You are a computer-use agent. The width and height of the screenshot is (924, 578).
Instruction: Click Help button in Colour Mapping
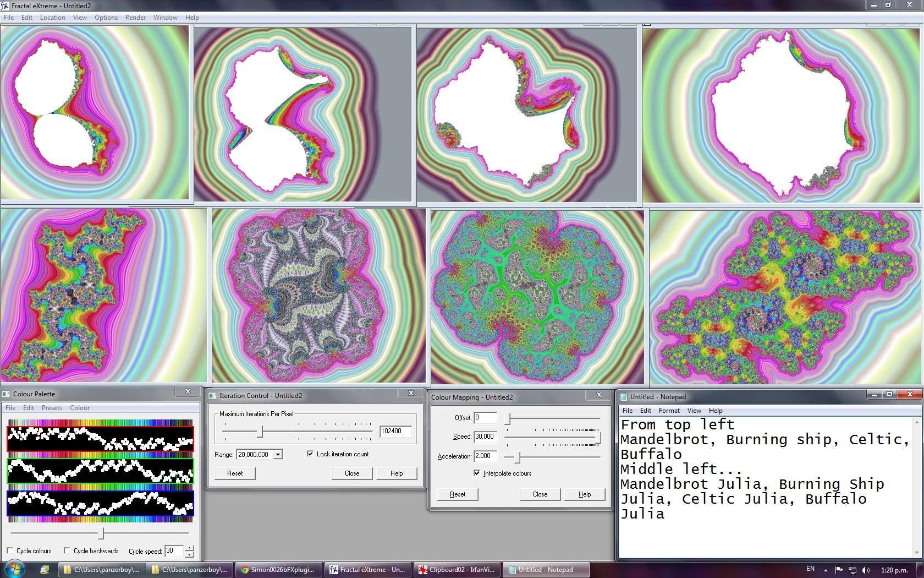tap(584, 494)
